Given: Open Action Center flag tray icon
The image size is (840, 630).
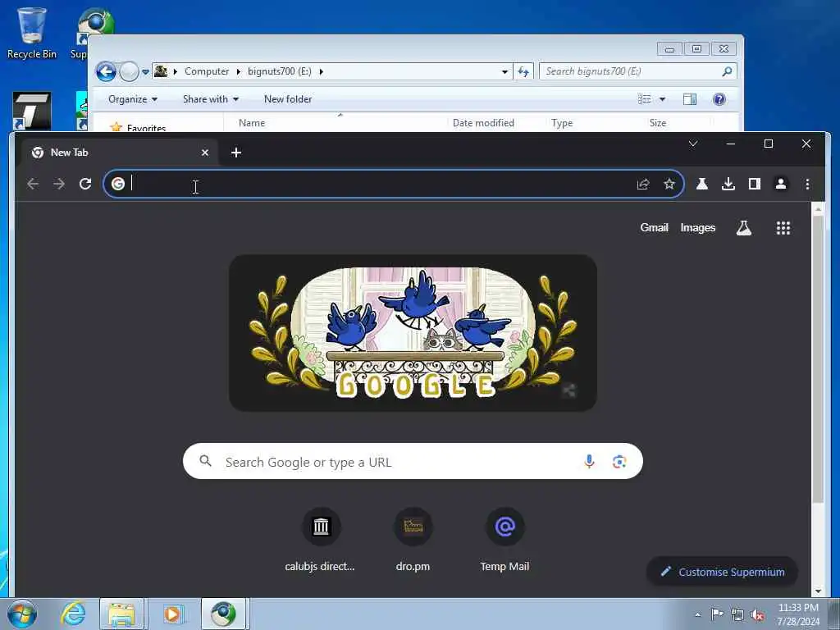Looking at the screenshot, I should click(x=717, y=614).
